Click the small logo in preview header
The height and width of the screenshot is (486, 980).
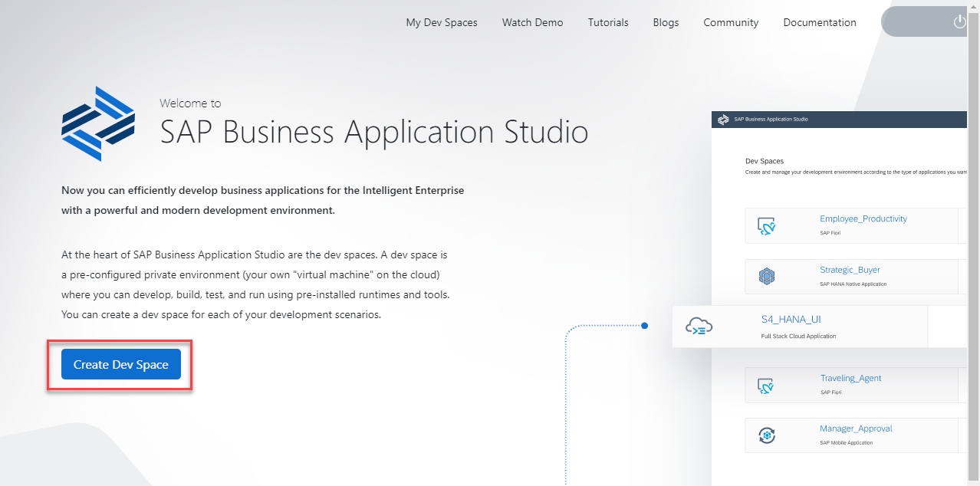pyautogui.click(x=722, y=120)
